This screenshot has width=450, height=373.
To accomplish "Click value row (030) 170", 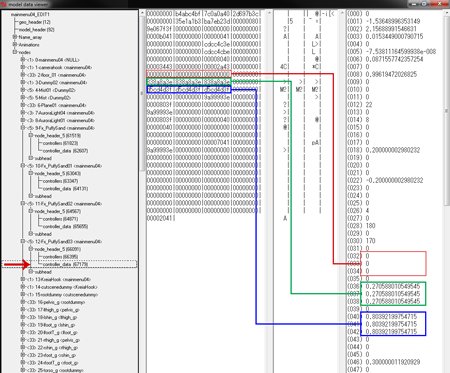I will 361,241.
